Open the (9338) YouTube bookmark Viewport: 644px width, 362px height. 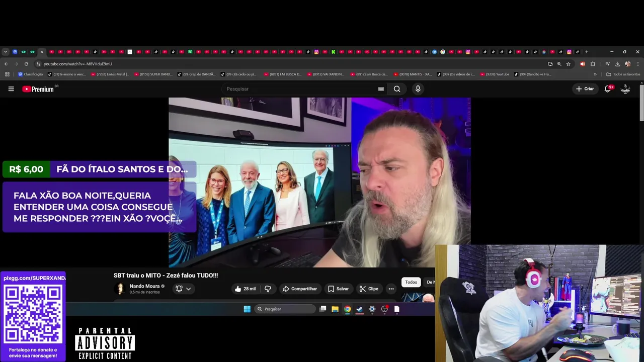point(496,74)
